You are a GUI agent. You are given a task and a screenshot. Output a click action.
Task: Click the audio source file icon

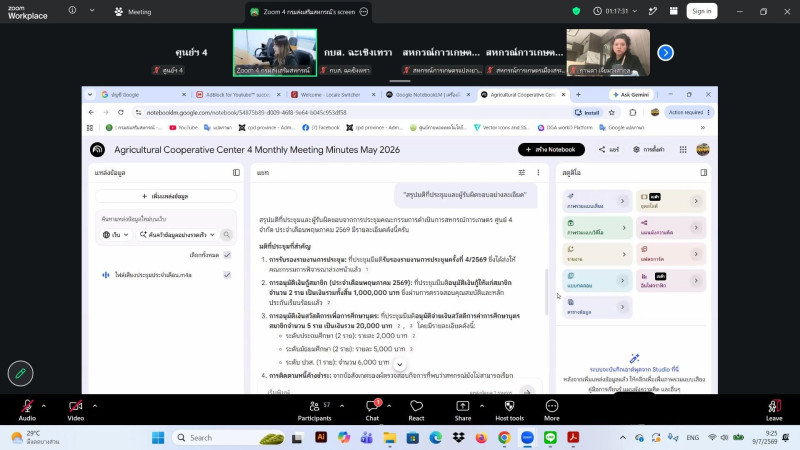106,274
